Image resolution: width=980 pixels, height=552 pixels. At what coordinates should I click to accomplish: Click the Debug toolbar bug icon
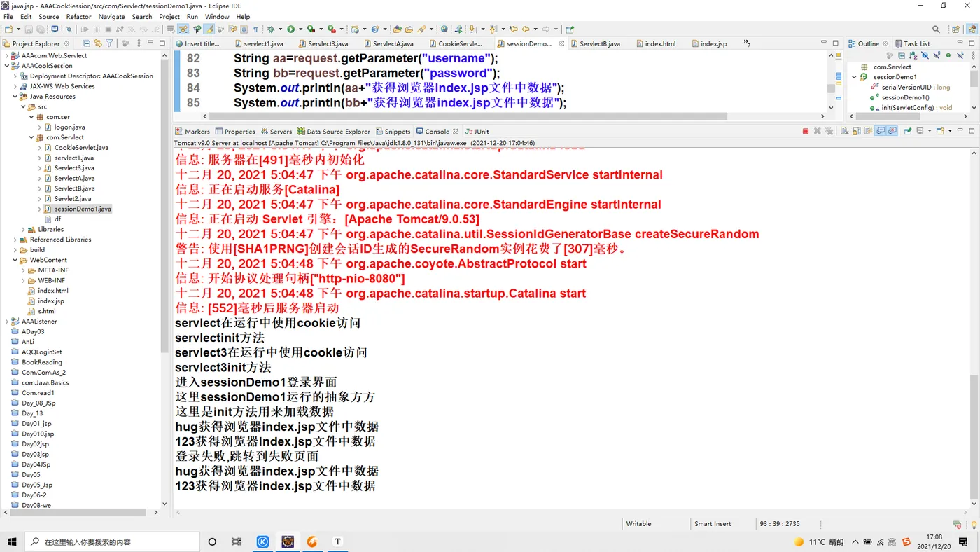click(271, 29)
